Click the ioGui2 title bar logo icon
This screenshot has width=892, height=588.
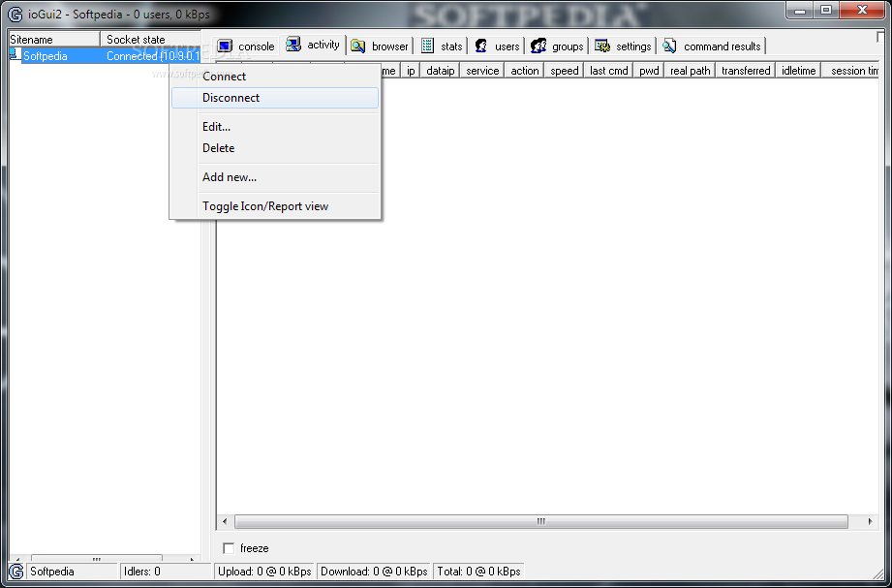pyautogui.click(x=15, y=14)
